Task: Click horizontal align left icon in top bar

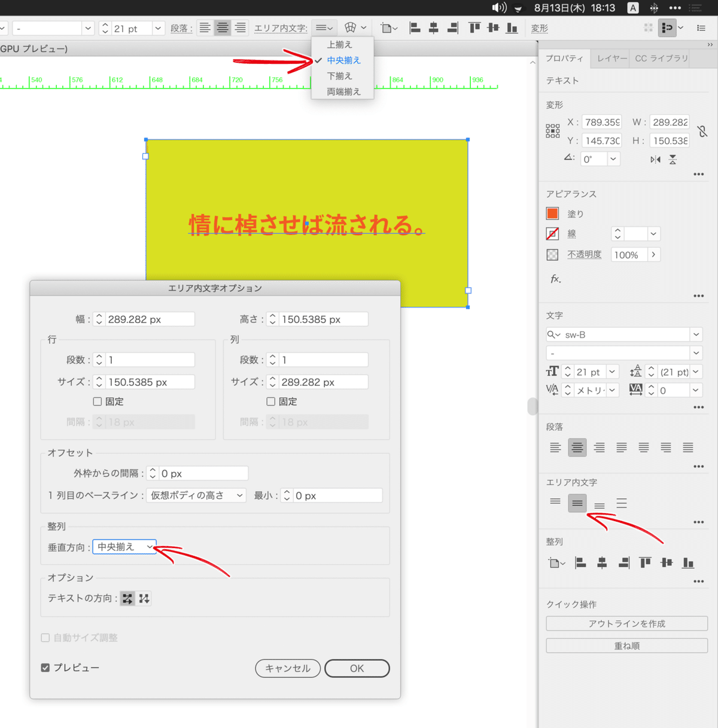Action: 415,28
